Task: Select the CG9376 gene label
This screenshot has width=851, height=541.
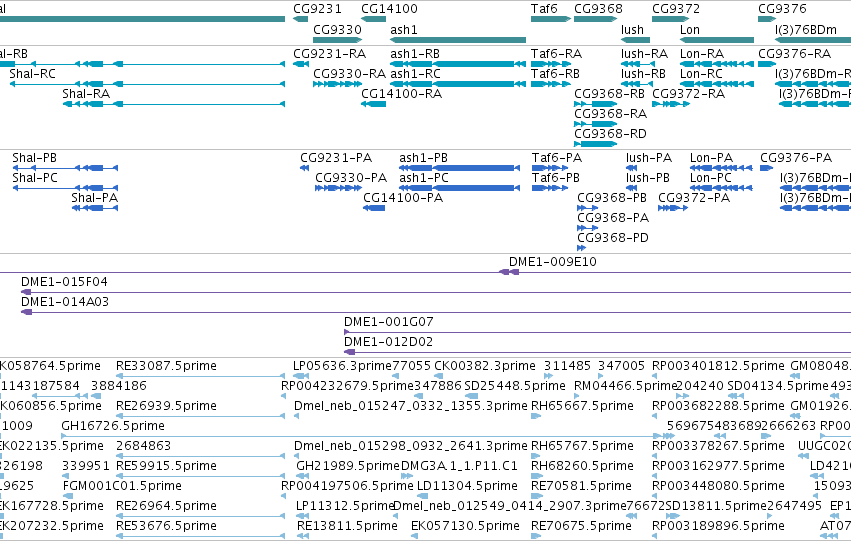Action: [782, 9]
